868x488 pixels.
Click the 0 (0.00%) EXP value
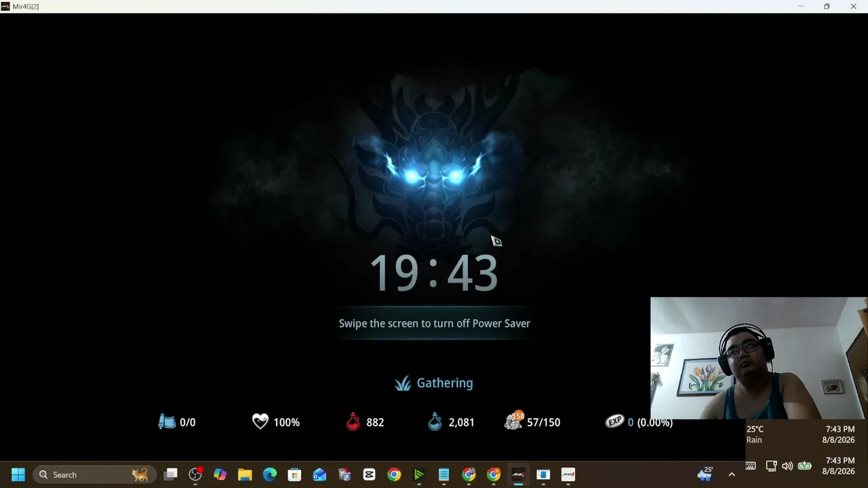coord(650,422)
